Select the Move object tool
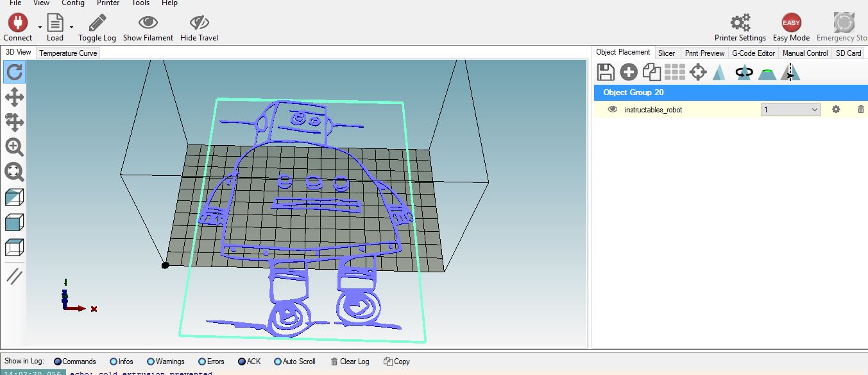 point(14,122)
